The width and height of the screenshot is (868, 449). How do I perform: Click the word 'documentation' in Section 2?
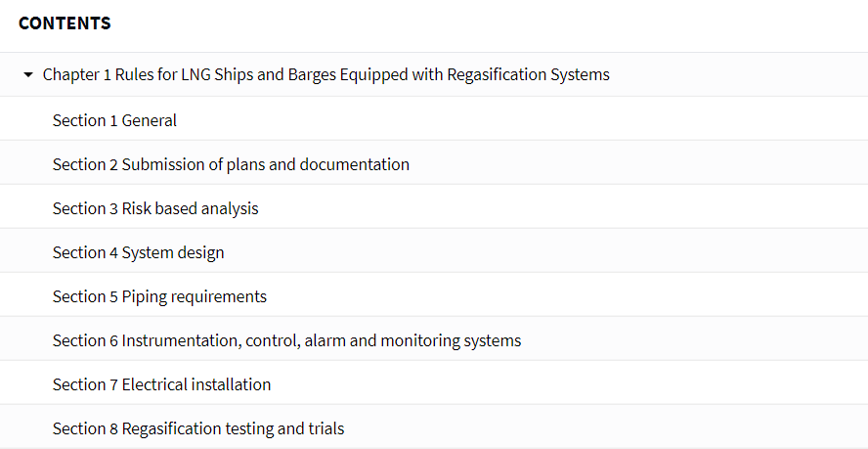pos(354,164)
